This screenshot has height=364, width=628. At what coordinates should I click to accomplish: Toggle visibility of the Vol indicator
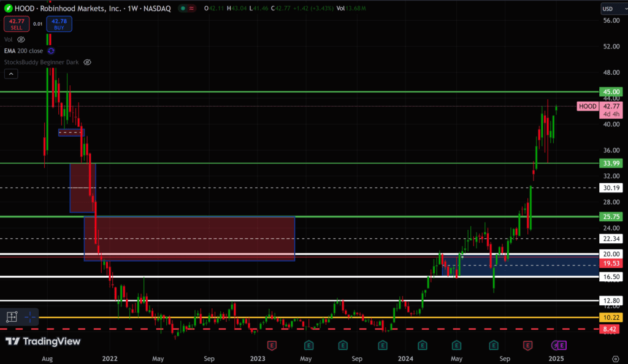pos(21,40)
